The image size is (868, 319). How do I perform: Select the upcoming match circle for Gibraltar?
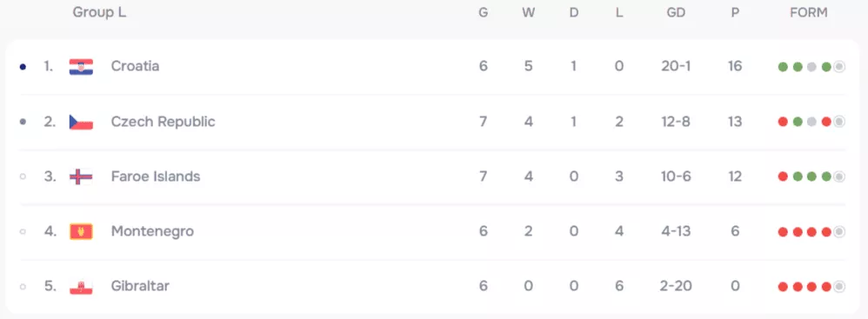pyautogui.click(x=839, y=287)
